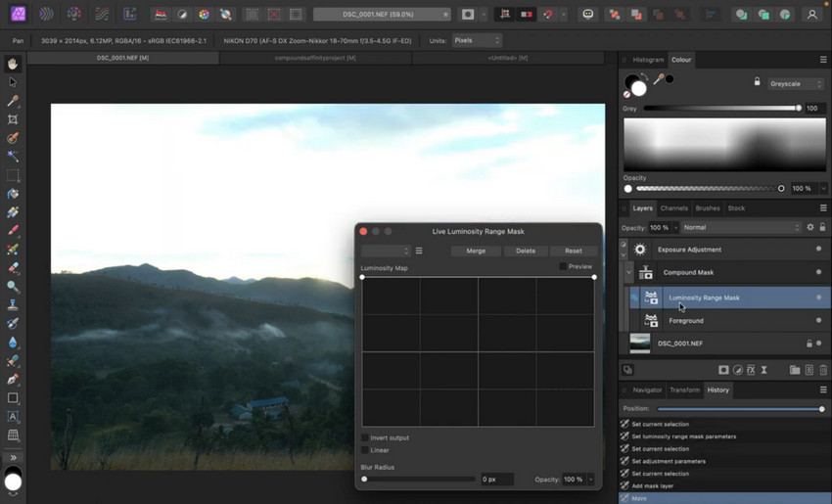Toggle visibility of Exposure Adjustment layer
This screenshot has height=504, width=832.
tap(818, 250)
